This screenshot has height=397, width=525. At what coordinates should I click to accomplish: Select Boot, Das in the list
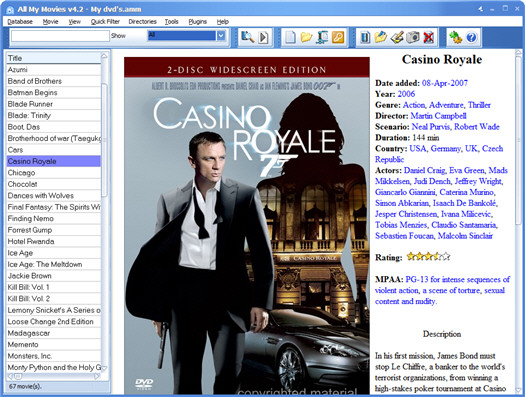click(54, 127)
